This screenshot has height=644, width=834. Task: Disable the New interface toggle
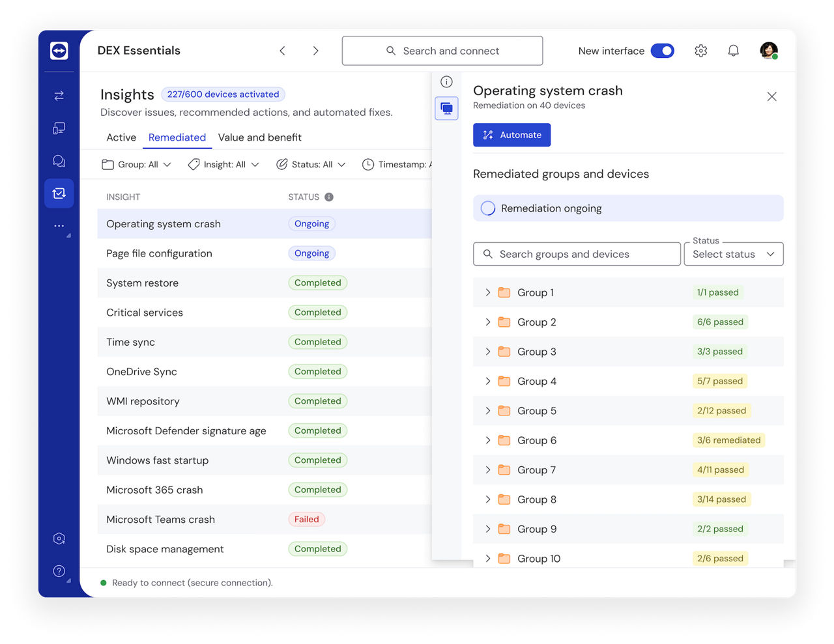point(663,50)
